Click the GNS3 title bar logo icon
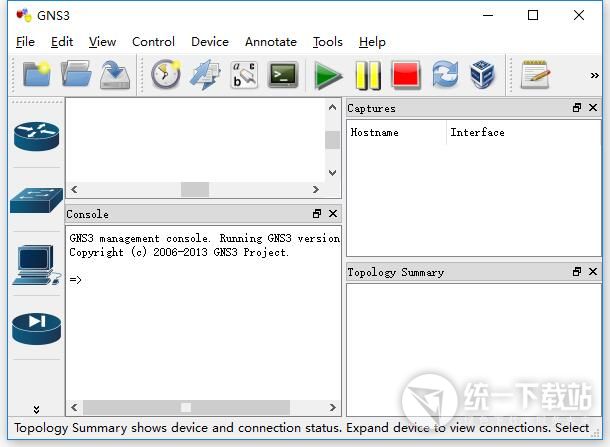This screenshot has height=447, width=610. pyautogui.click(x=23, y=15)
